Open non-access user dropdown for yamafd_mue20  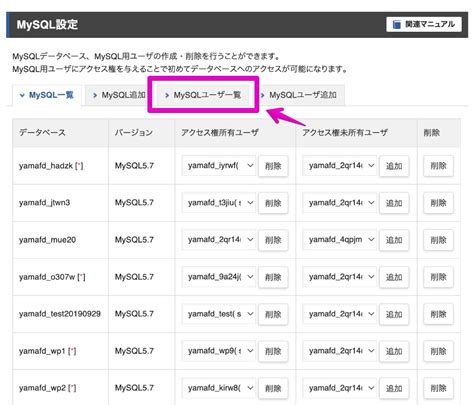click(340, 240)
